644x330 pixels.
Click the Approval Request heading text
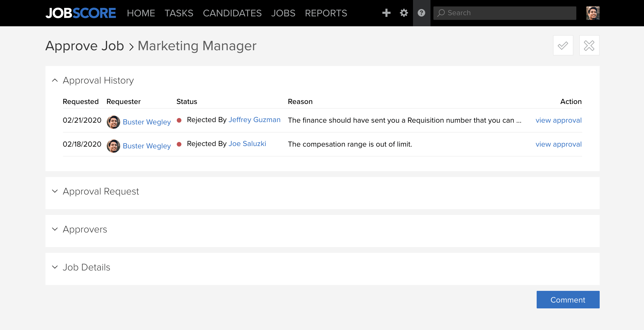[x=101, y=191]
